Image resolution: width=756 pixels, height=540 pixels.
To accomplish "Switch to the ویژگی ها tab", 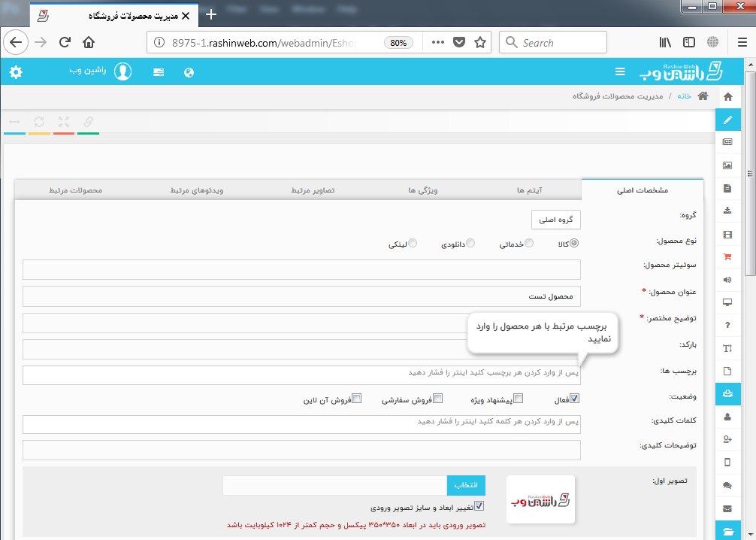I will (423, 190).
